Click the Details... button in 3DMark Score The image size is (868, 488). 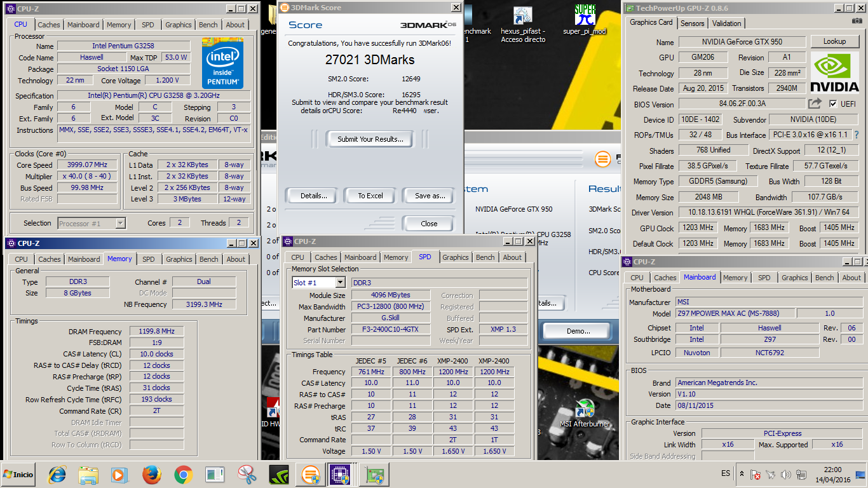(313, 196)
